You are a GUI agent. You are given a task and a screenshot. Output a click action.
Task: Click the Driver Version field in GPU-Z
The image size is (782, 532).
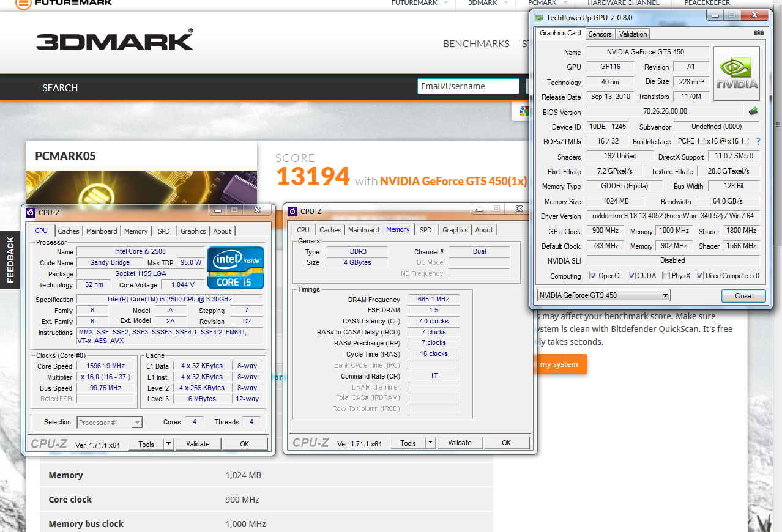673,216
